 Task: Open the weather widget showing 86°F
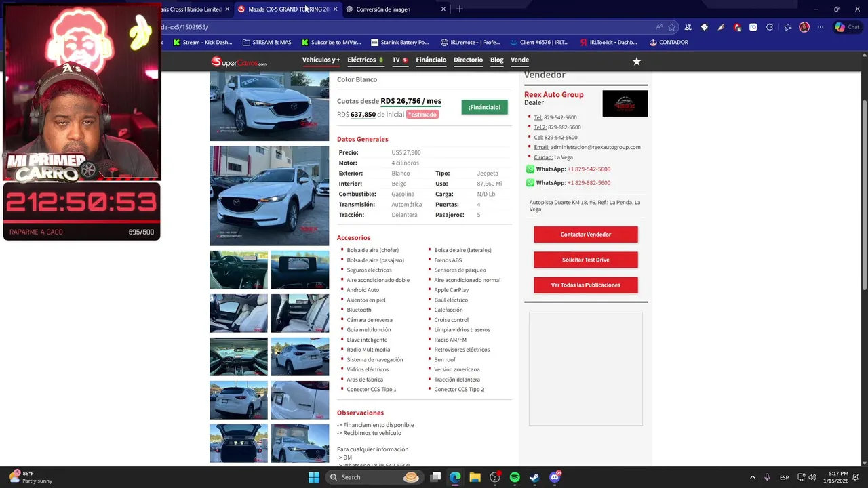[31, 477]
